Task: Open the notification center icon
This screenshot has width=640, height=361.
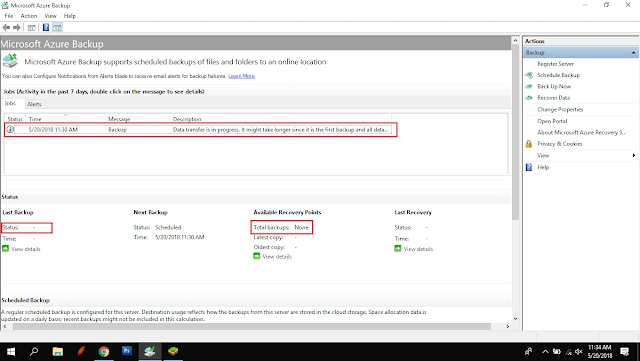Action: point(624,351)
